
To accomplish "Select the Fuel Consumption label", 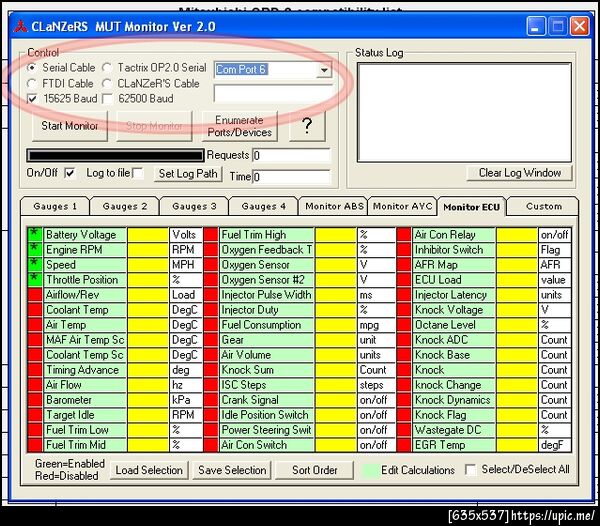I will (266, 325).
